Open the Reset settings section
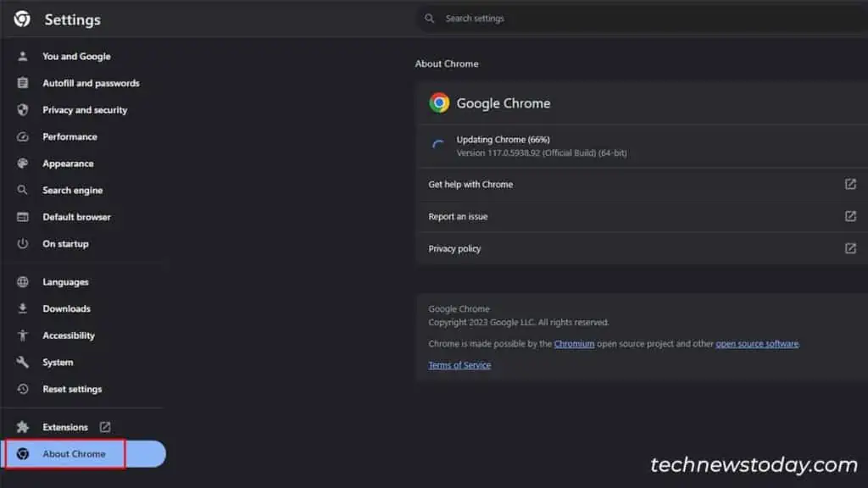Screen dimensions: 868x488 pos(73,389)
